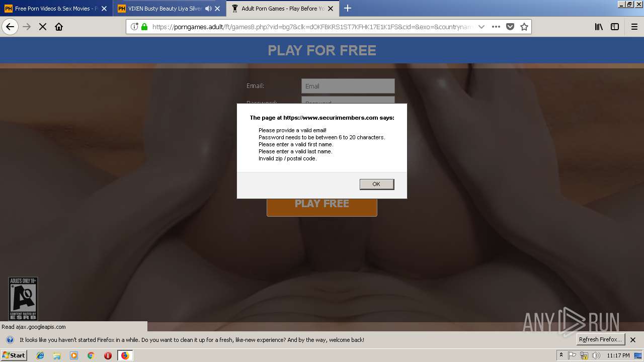The height and width of the screenshot is (362, 644).
Task: Dismiss the Refresh Firefox notification bar
Action: [x=633, y=339]
